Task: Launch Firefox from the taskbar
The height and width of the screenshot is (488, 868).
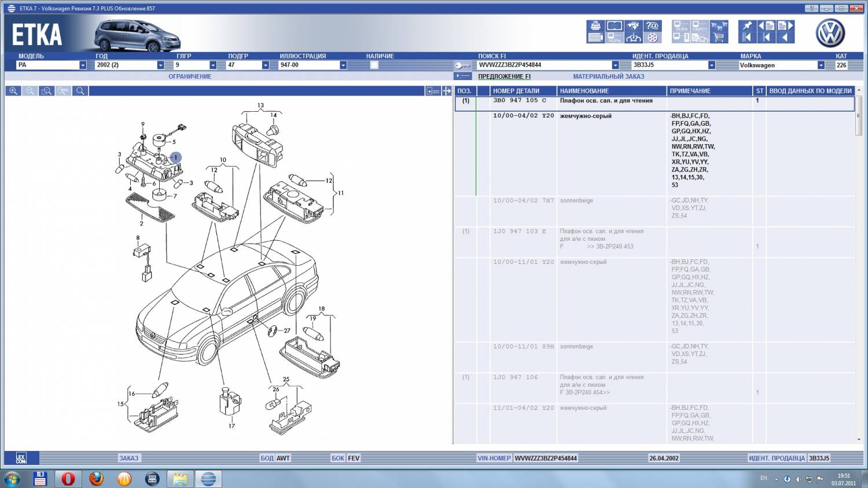Action: 96,479
